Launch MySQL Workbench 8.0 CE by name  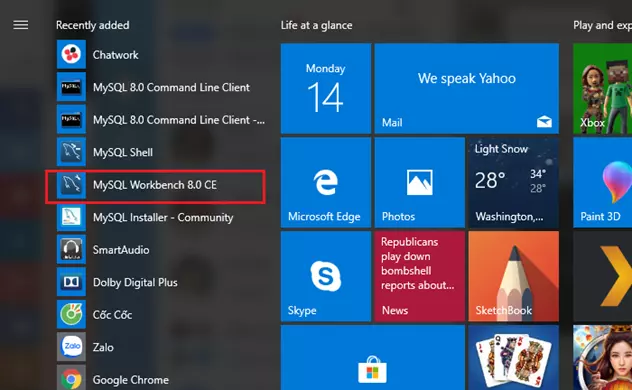[x=155, y=185]
